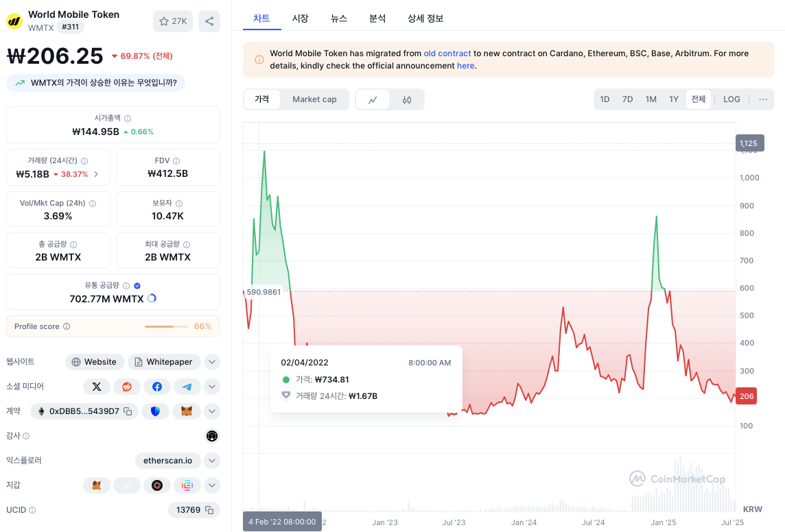Open chart more options (three dots)
785x532 pixels.
click(x=762, y=99)
